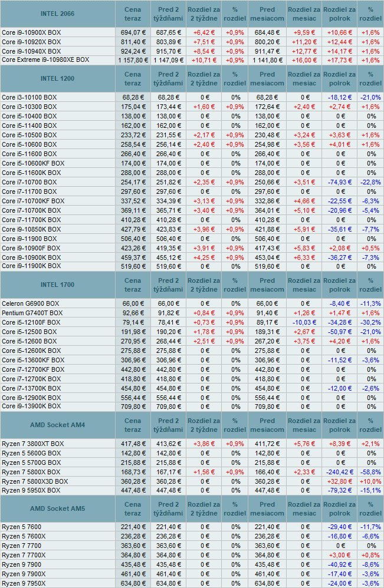Click the -74,93 € half-year difference
The height and width of the screenshot is (588, 384).
(339, 182)
